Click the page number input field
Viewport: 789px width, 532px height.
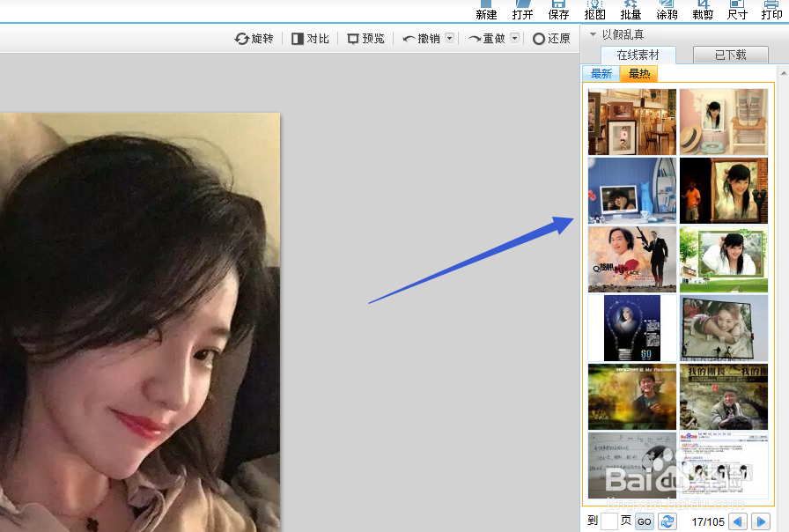[x=609, y=521]
